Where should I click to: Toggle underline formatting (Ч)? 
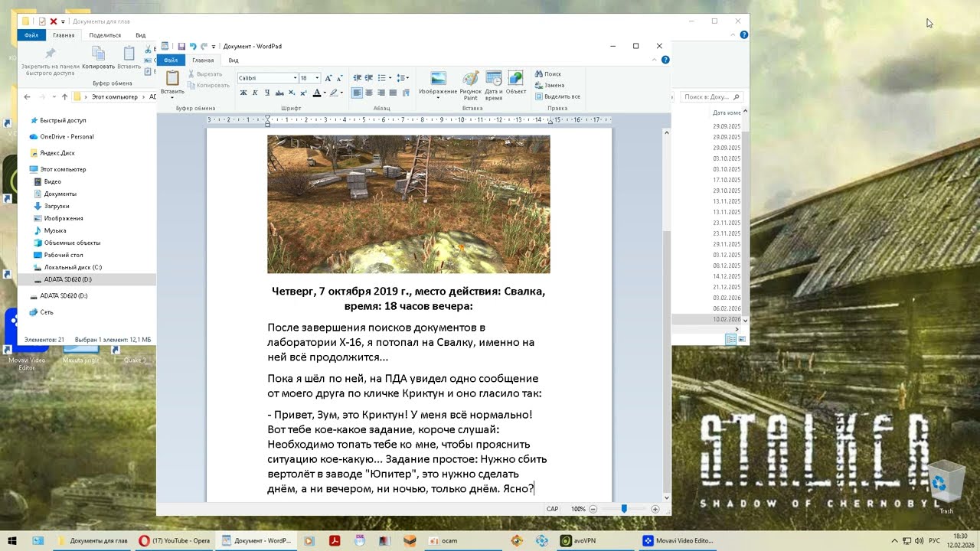point(267,93)
